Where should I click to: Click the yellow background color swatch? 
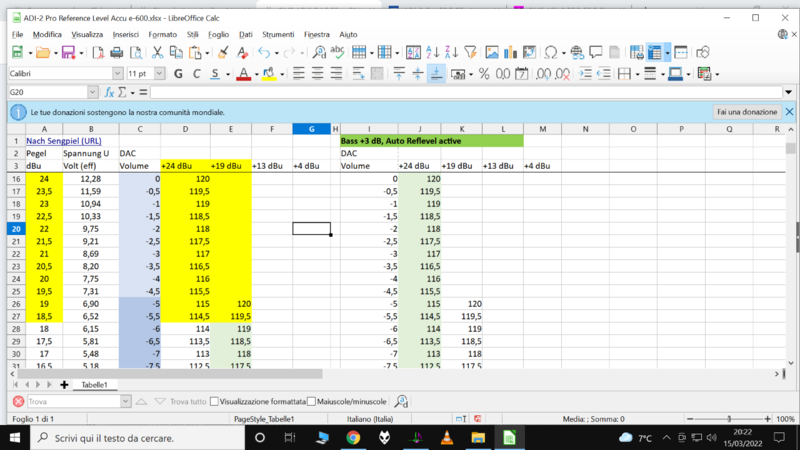tap(269, 74)
